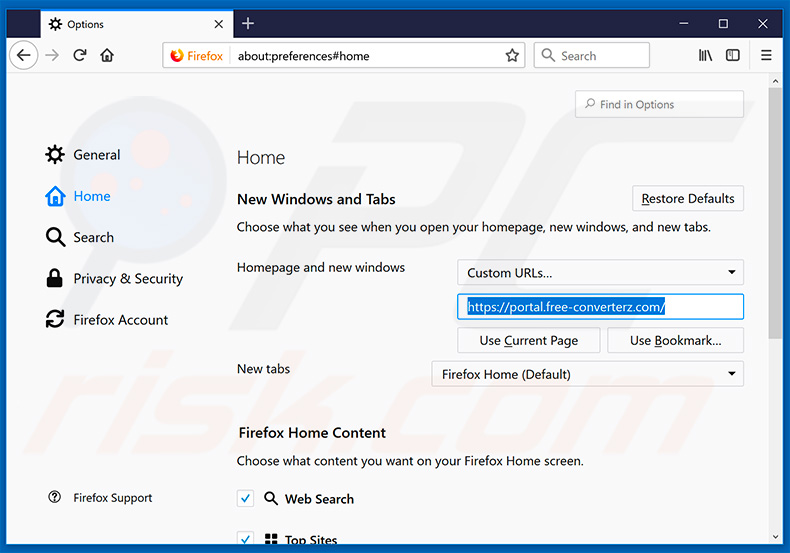This screenshot has width=790, height=553.
Task: Click the Privacy & Security lock icon
Action: coord(54,278)
